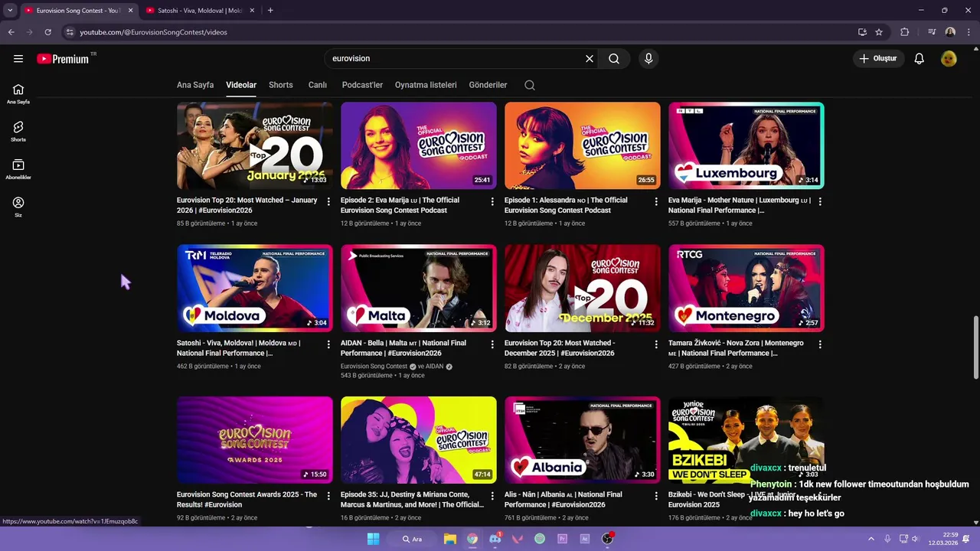The width and height of the screenshot is (980, 551).
Task: Open options for Eurovision Top 20 January video
Action: [x=328, y=201]
